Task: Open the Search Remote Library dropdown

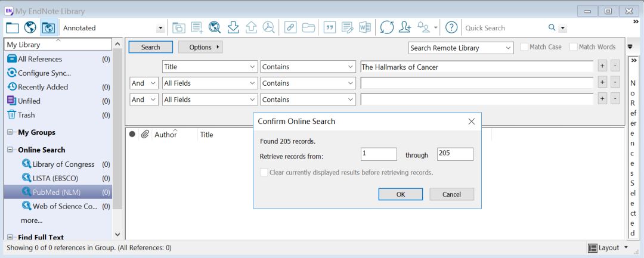Action: (461, 48)
